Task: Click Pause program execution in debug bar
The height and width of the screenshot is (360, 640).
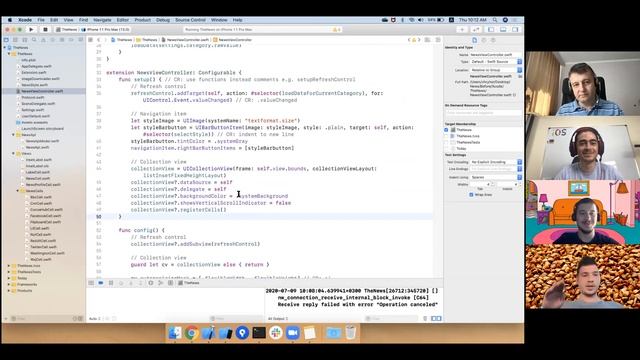Action: point(111,283)
